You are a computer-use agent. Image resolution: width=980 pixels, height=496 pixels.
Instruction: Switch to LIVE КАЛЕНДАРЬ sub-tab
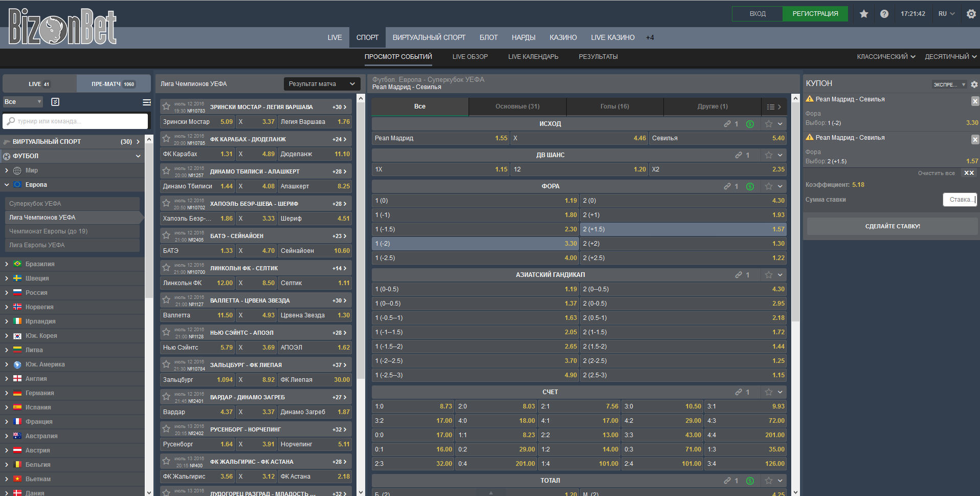point(533,57)
